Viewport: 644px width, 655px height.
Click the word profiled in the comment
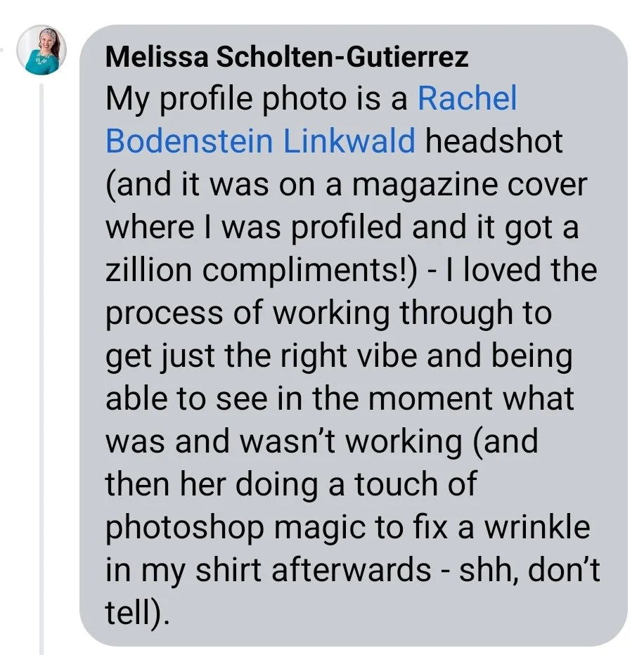347,228
